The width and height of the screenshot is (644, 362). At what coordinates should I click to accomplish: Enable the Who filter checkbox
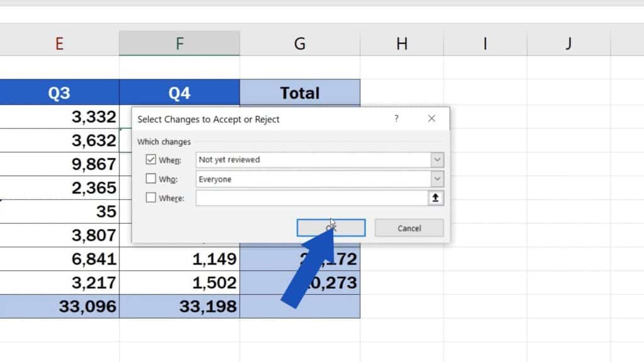(150, 178)
